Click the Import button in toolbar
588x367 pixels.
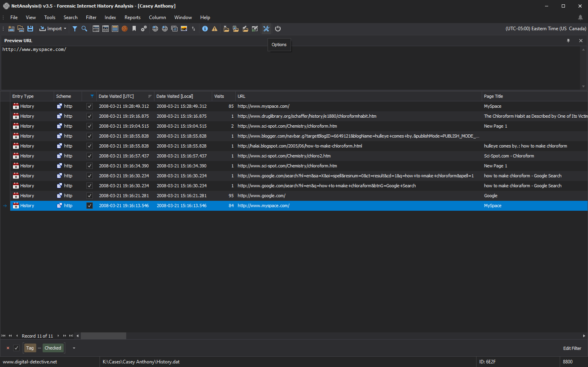(51, 29)
